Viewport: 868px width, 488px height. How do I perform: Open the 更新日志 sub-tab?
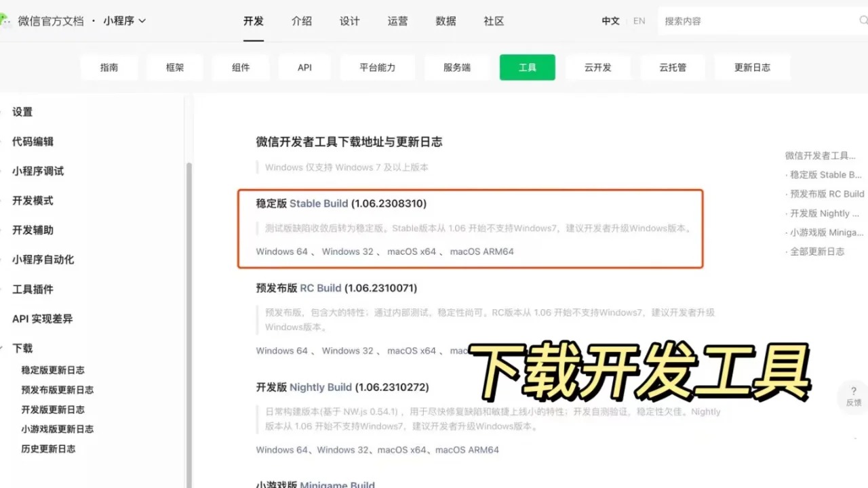click(752, 67)
